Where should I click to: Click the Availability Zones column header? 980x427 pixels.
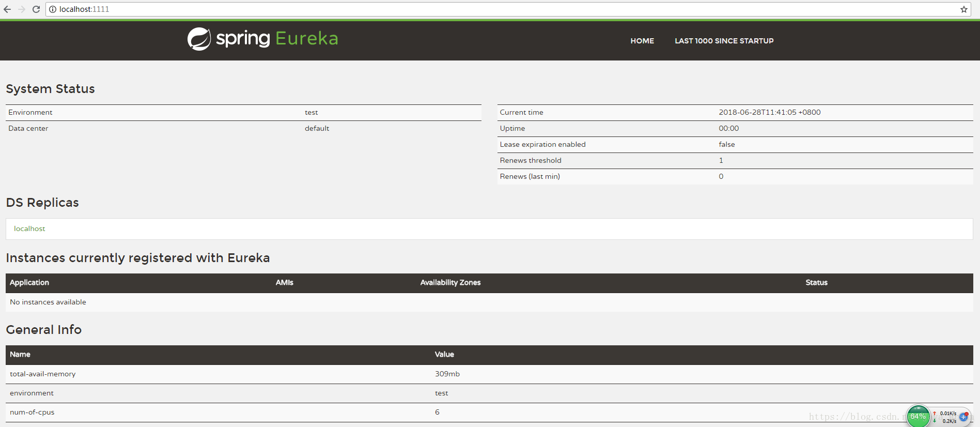click(x=450, y=282)
